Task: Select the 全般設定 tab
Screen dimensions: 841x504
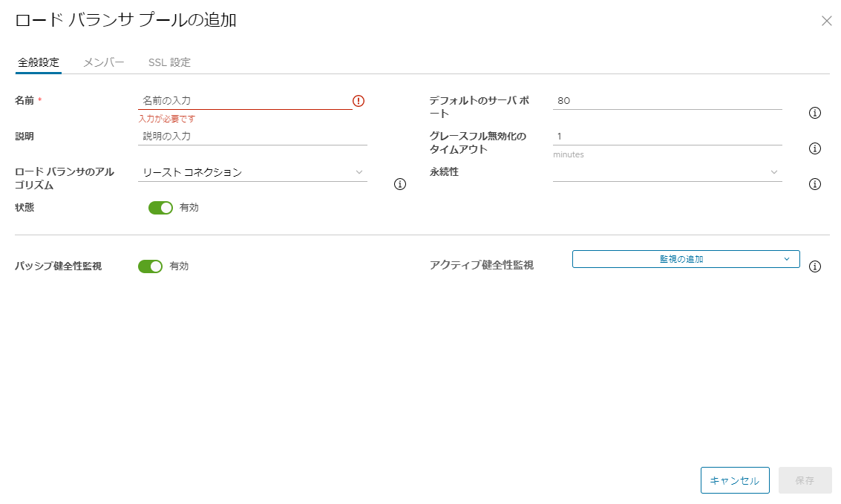Action: coord(37,62)
